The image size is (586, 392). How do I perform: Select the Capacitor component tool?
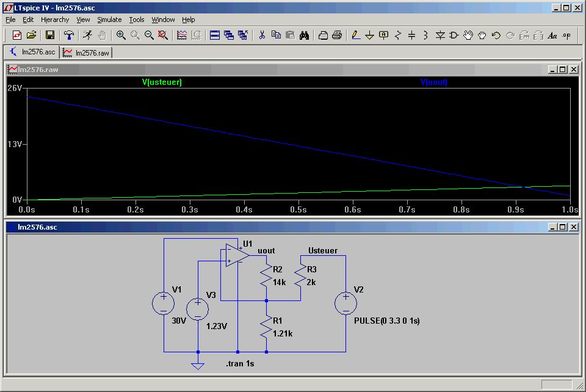tap(411, 35)
